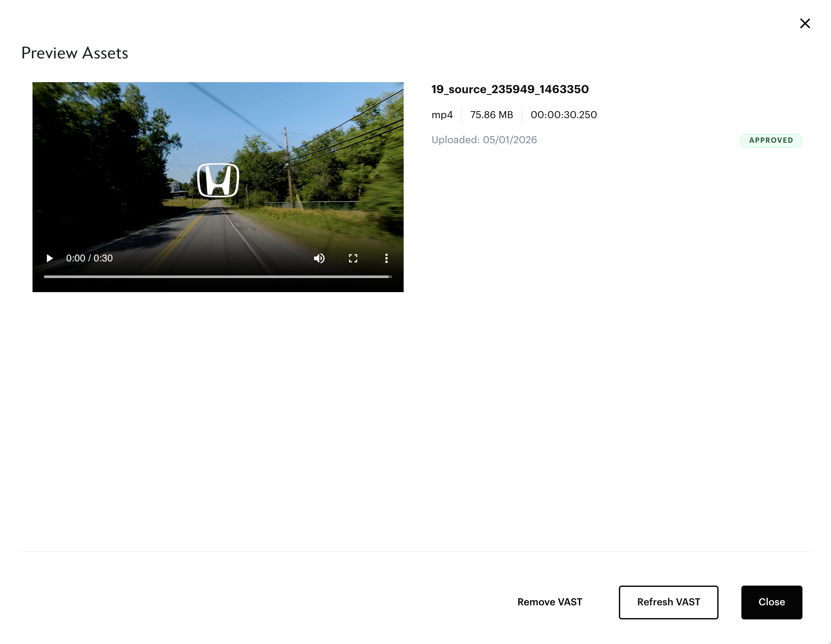Click the Refresh VAST button

pyautogui.click(x=668, y=602)
